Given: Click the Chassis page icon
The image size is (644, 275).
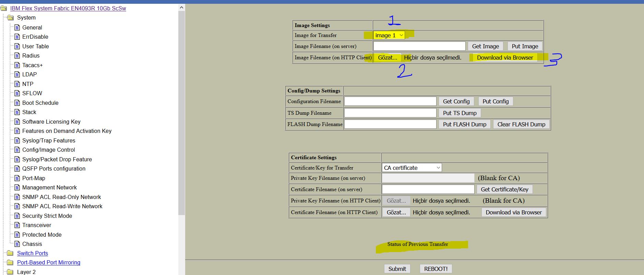Looking at the screenshot, I should click(x=17, y=244).
